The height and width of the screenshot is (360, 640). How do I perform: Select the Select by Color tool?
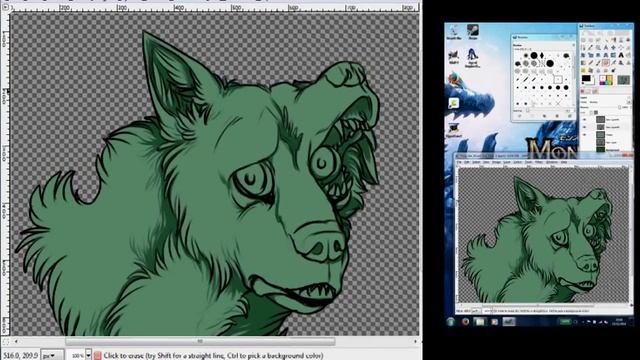click(x=613, y=40)
